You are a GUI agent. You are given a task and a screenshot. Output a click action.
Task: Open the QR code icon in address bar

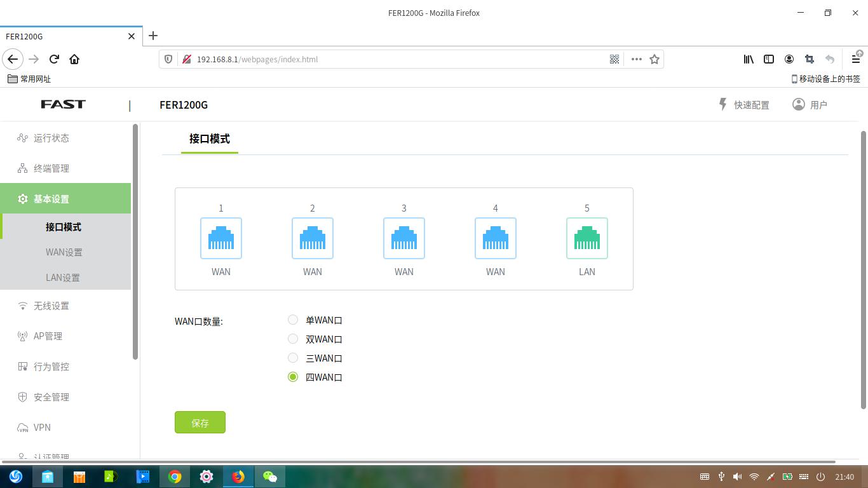614,59
